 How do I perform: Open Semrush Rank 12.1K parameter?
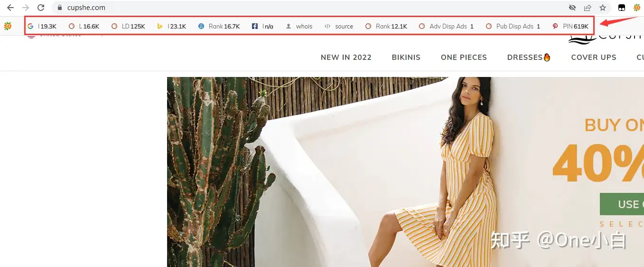tap(386, 27)
